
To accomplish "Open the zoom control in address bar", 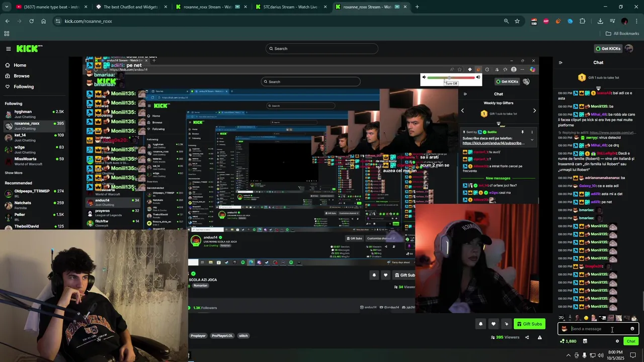I will pos(506,21).
